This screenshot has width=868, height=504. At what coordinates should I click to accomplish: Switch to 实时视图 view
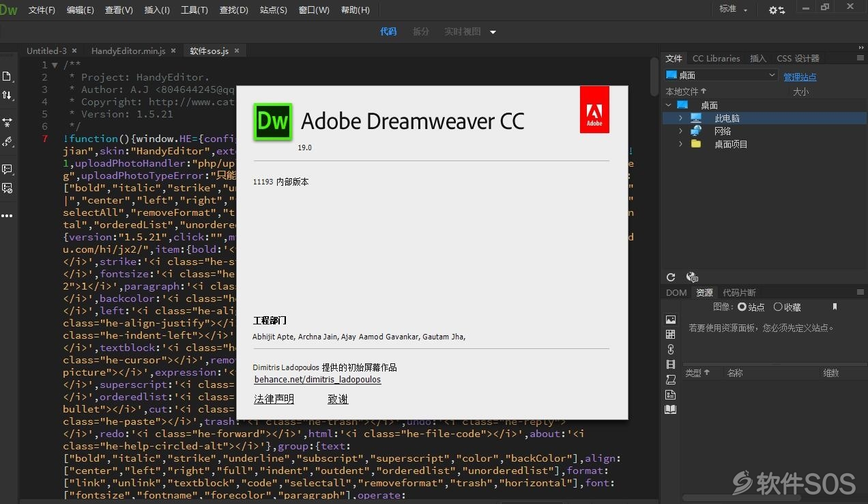click(463, 31)
